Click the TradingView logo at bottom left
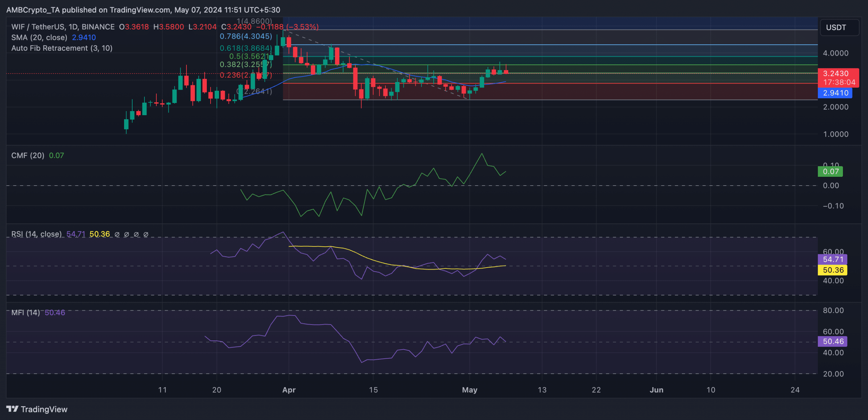 [37, 409]
